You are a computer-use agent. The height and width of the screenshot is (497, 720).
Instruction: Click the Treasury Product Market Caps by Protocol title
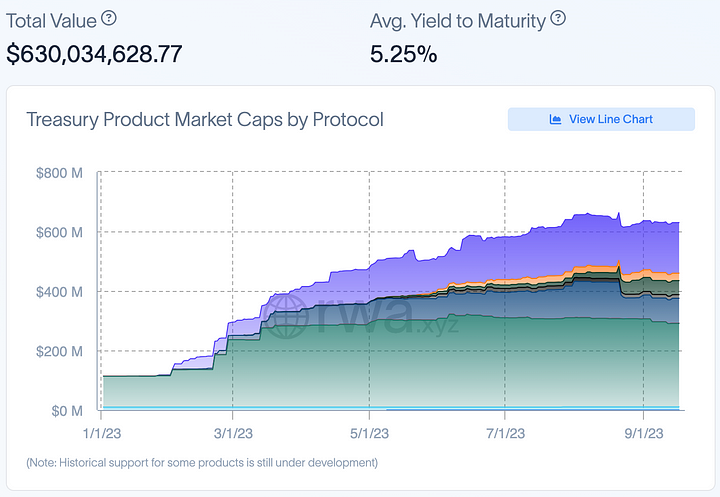point(205,120)
